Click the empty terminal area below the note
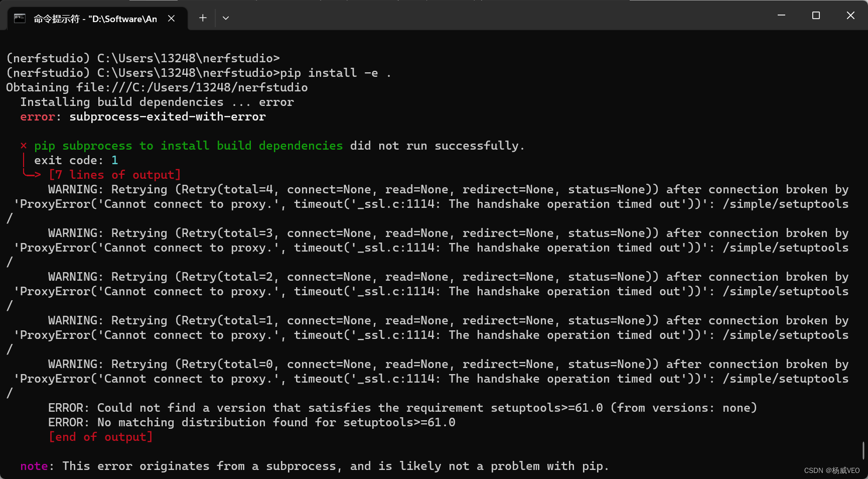 click(351, 477)
